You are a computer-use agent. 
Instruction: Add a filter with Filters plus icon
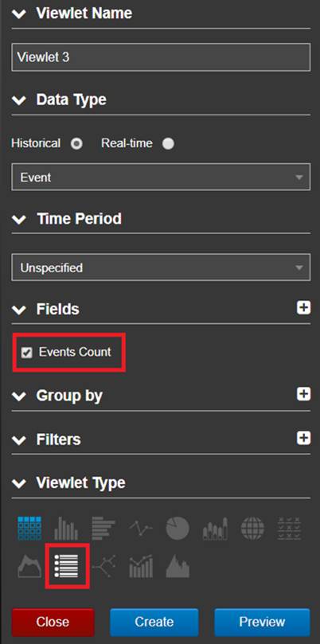(303, 438)
